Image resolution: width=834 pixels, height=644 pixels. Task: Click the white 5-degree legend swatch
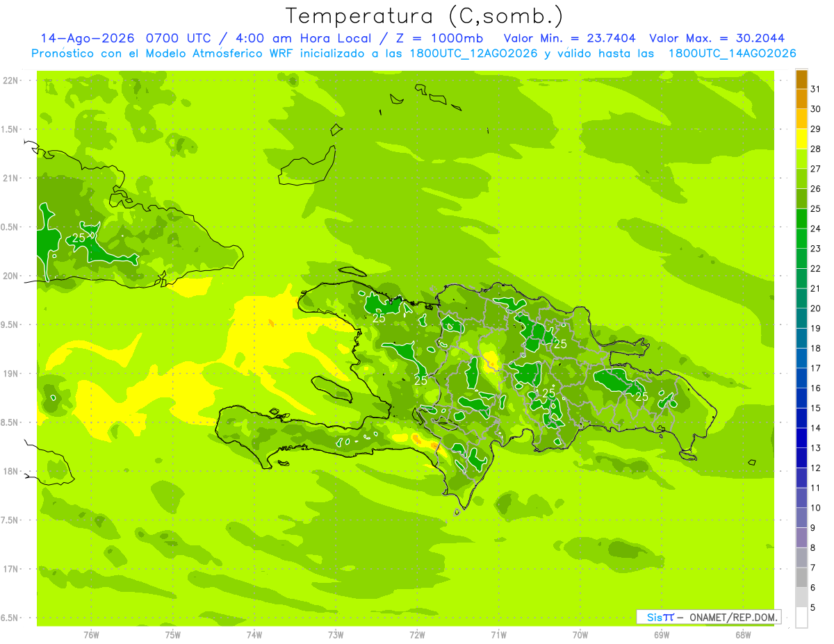tap(801, 618)
